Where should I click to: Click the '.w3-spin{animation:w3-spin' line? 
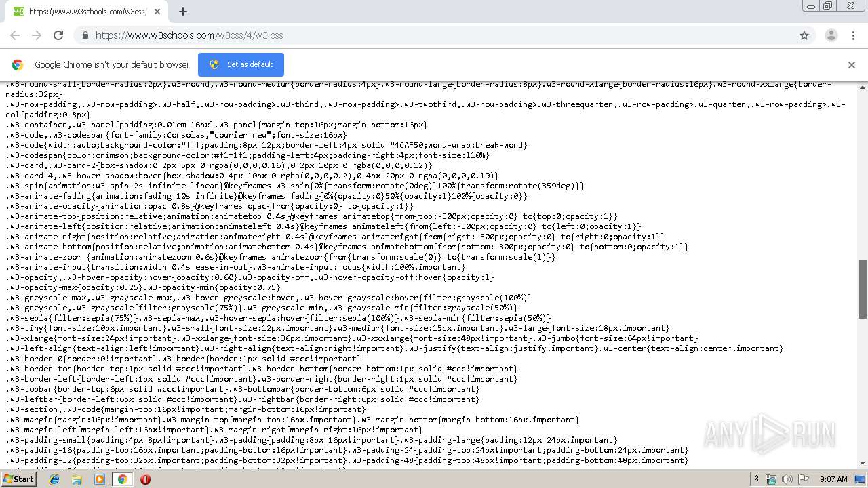click(x=294, y=186)
